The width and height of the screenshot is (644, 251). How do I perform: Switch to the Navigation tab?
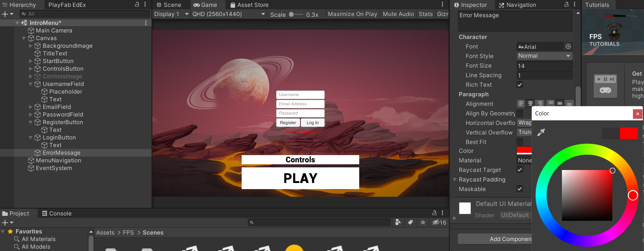pos(517,5)
